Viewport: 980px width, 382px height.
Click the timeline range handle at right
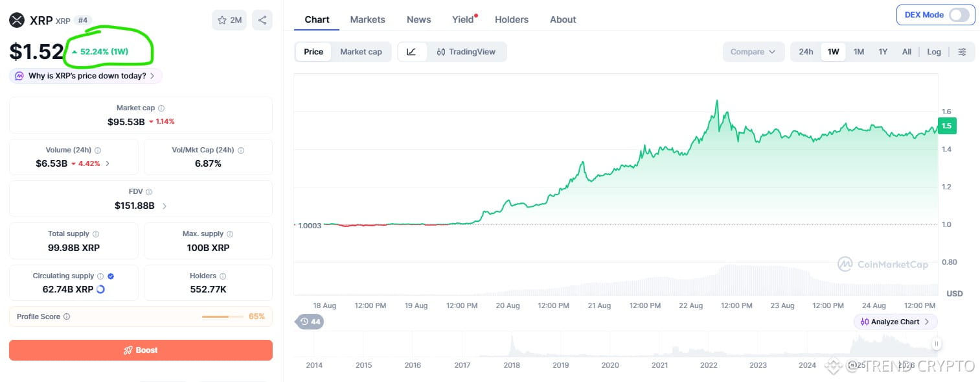click(x=936, y=344)
